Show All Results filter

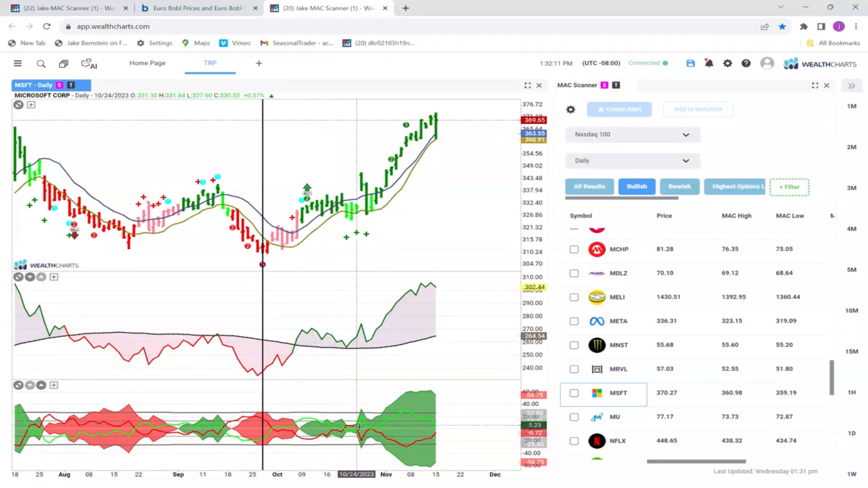click(x=590, y=187)
